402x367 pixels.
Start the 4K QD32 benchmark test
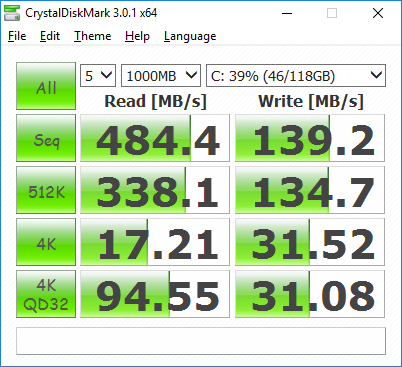46,294
